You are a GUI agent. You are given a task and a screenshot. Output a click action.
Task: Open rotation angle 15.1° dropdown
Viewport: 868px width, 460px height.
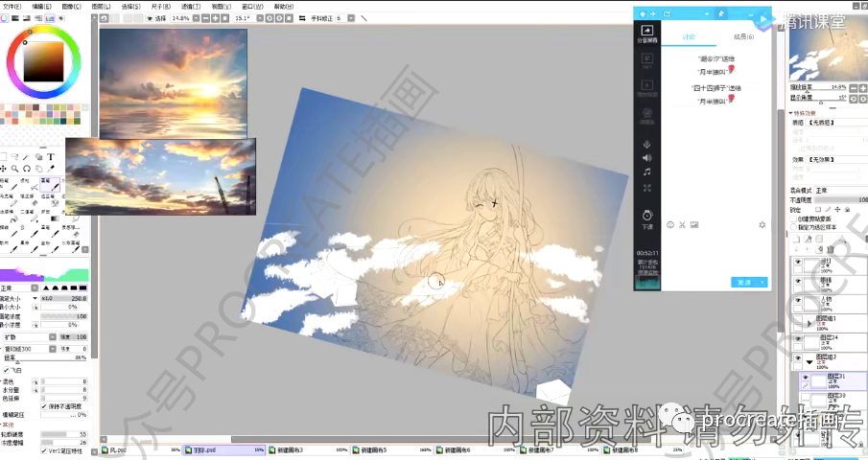click(259, 18)
